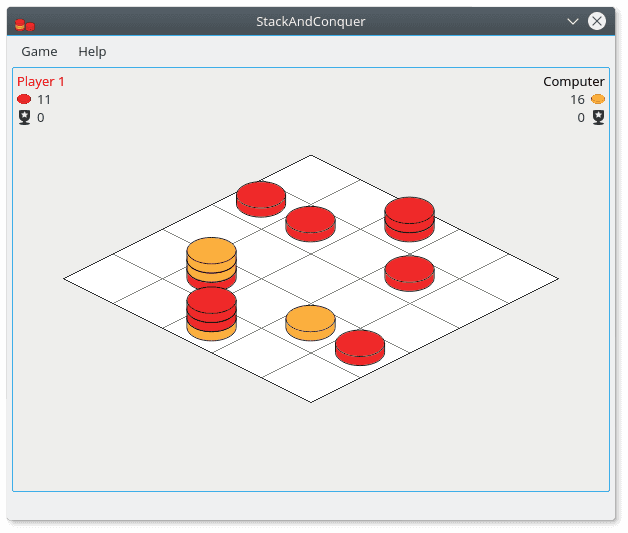This screenshot has width=628, height=533.
Task: Open the Help menu
Action: [x=92, y=52]
